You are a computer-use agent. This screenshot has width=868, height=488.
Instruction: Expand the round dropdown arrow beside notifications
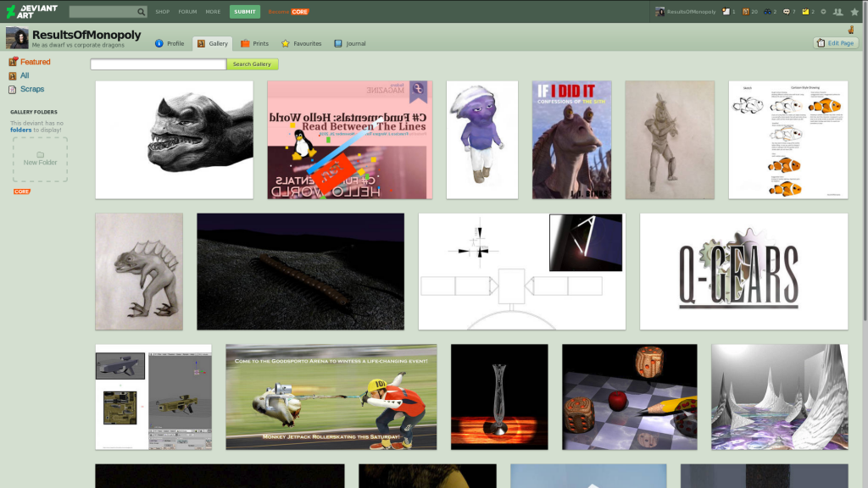pos(822,12)
